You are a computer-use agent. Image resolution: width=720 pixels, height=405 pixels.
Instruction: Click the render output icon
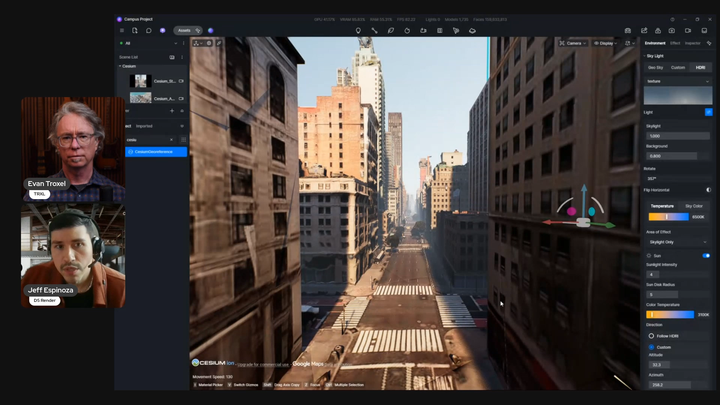click(x=628, y=31)
